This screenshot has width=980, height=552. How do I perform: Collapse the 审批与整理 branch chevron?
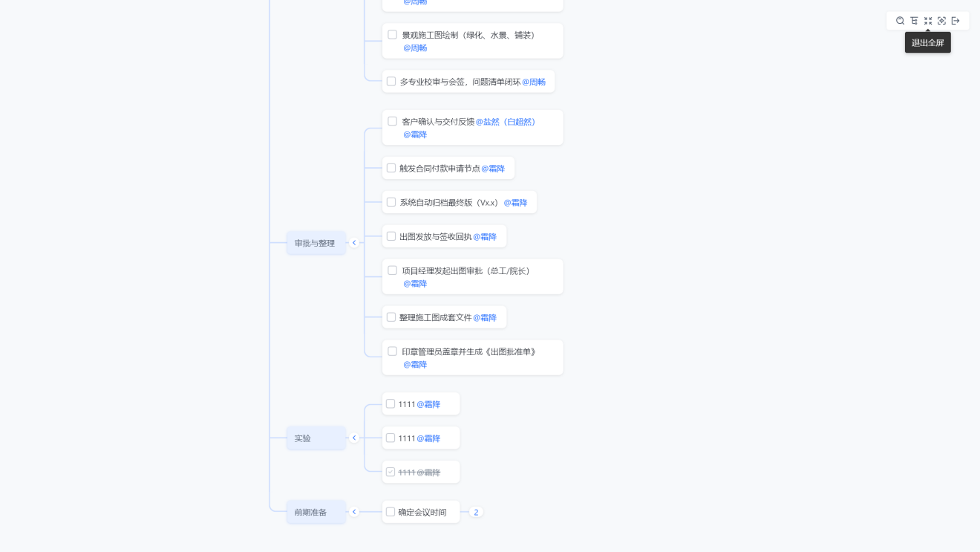(x=354, y=243)
